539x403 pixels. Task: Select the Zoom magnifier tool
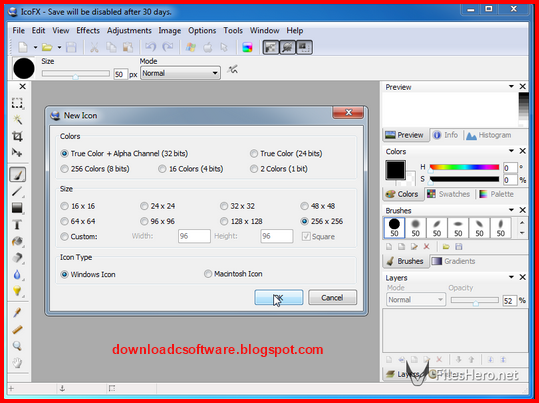tap(17, 346)
